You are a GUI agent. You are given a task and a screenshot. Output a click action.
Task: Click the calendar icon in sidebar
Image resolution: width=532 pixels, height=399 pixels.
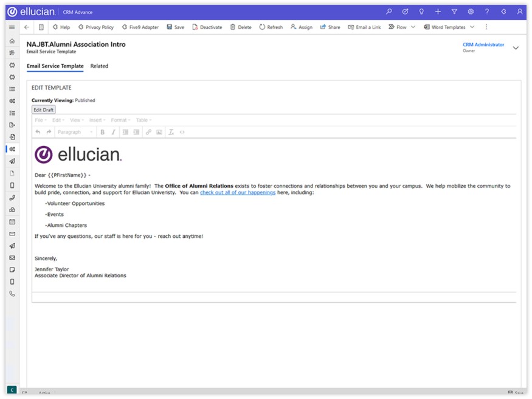[12, 221]
